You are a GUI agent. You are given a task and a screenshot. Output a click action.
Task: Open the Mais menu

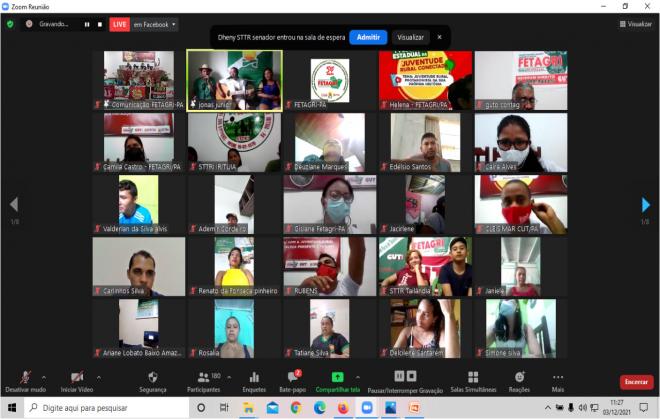(557, 380)
